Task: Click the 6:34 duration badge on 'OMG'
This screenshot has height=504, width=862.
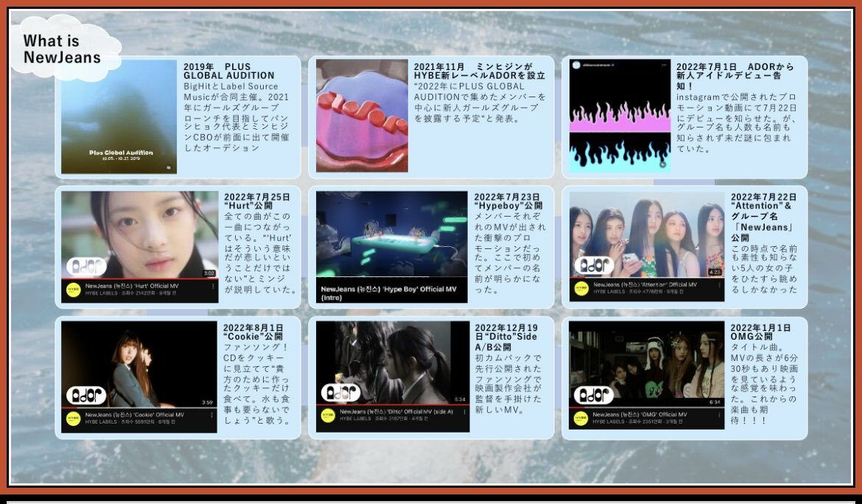Action: click(715, 402)
